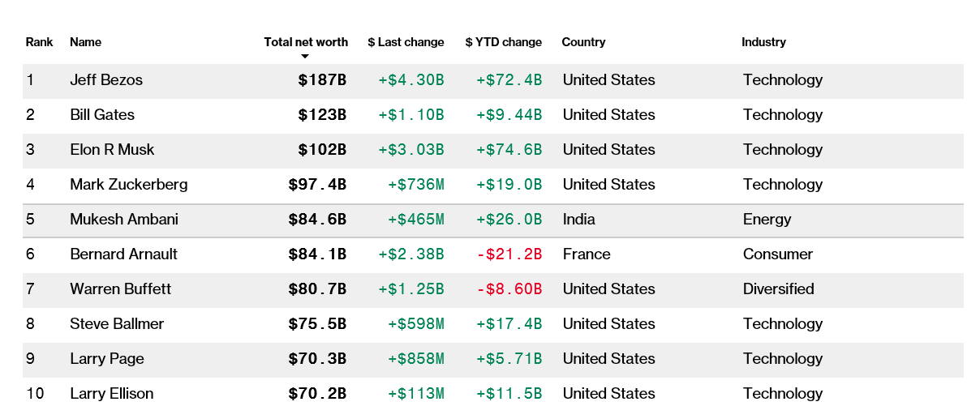Open Mark Zuckerberg's row

128,185
